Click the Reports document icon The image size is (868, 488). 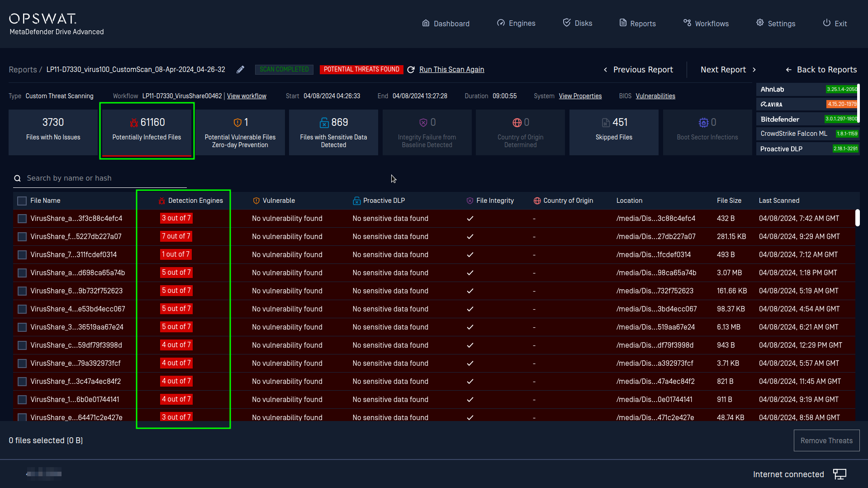click(623, 23)
